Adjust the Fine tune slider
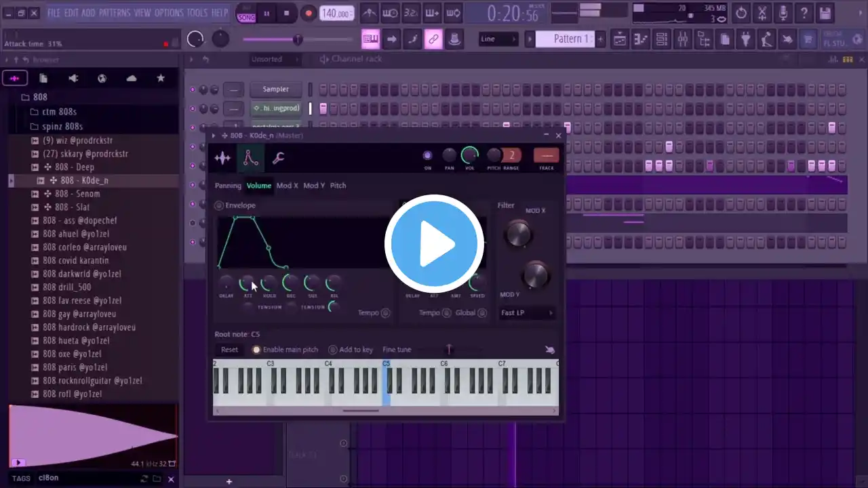 point(449,350)
